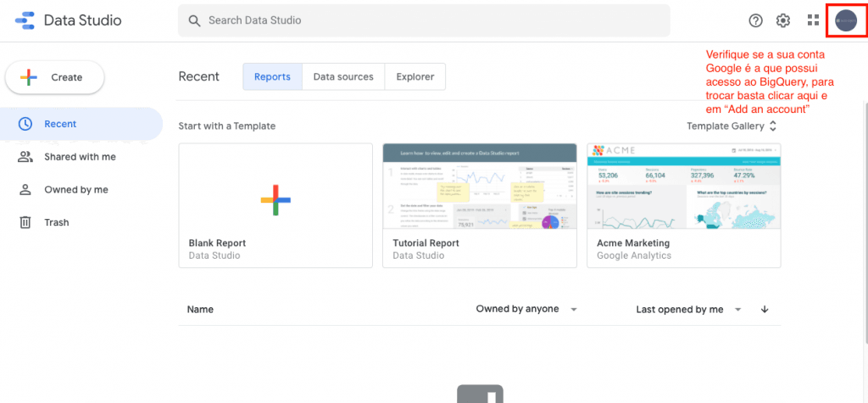Open the Acme Marketing template thumbnail

click(683, 188)
